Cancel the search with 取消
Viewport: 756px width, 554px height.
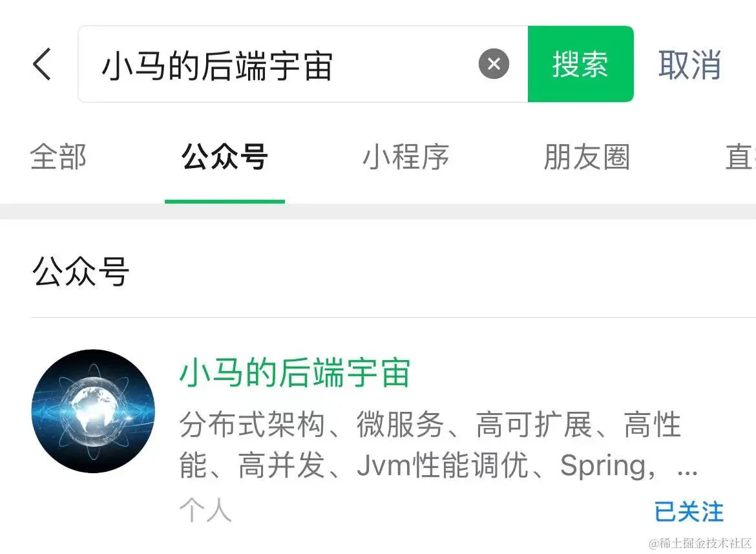[x=689, y=64]
